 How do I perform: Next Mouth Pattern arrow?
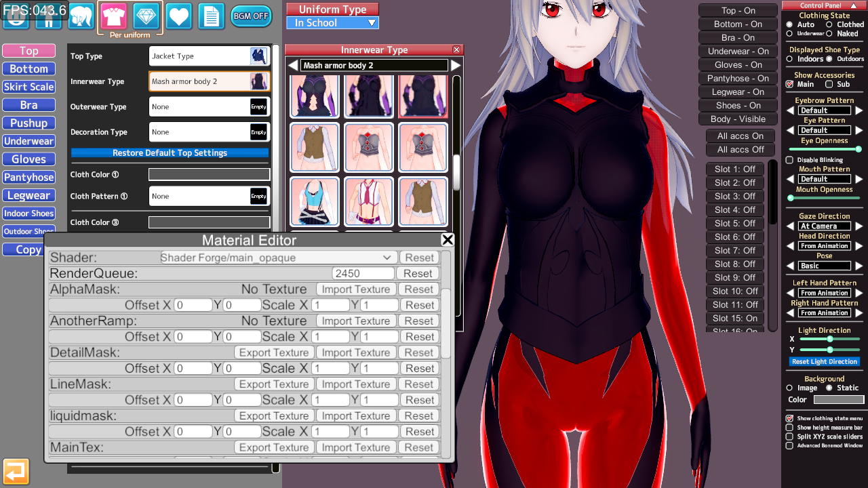(x=859, y=180)
